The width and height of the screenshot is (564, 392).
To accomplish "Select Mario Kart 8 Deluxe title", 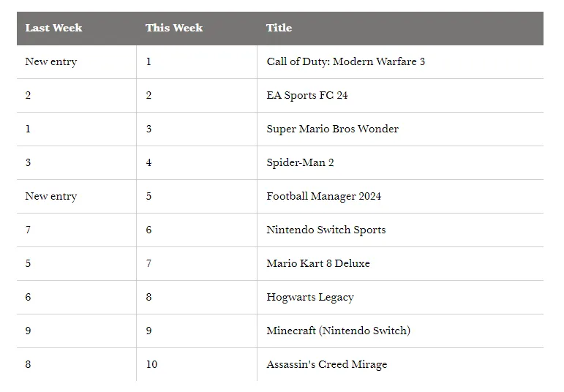I will tap(318, 263).
